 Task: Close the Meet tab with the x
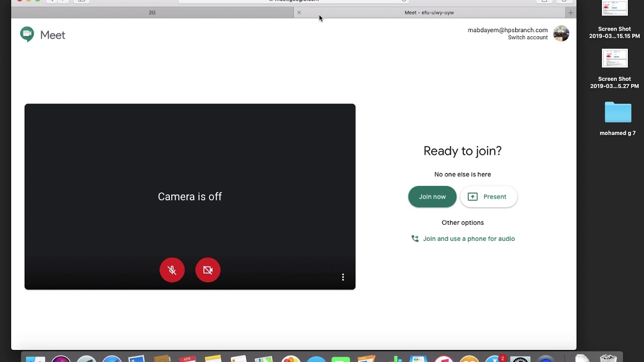[x=299, y=13]
